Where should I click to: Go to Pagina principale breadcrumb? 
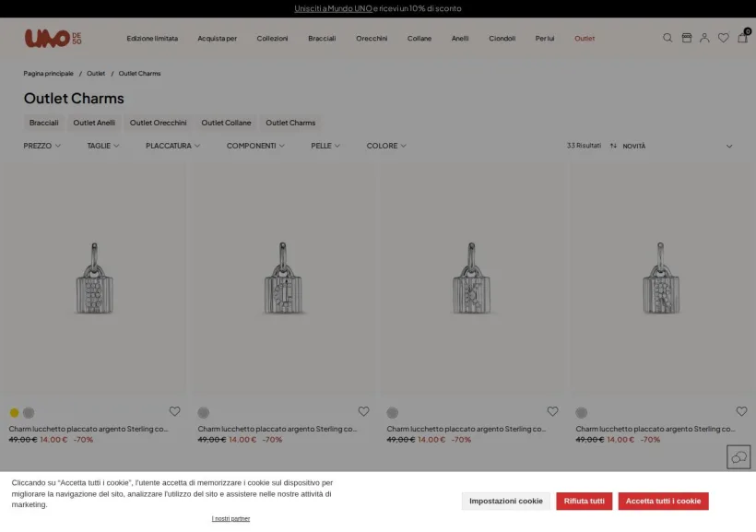click(48, 74)
